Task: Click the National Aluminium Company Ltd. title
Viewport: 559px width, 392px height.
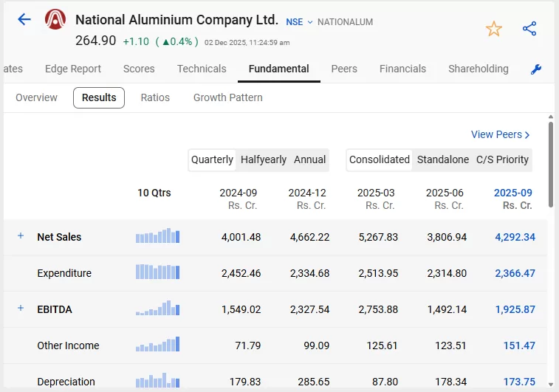Action: [x=176, y=20]
